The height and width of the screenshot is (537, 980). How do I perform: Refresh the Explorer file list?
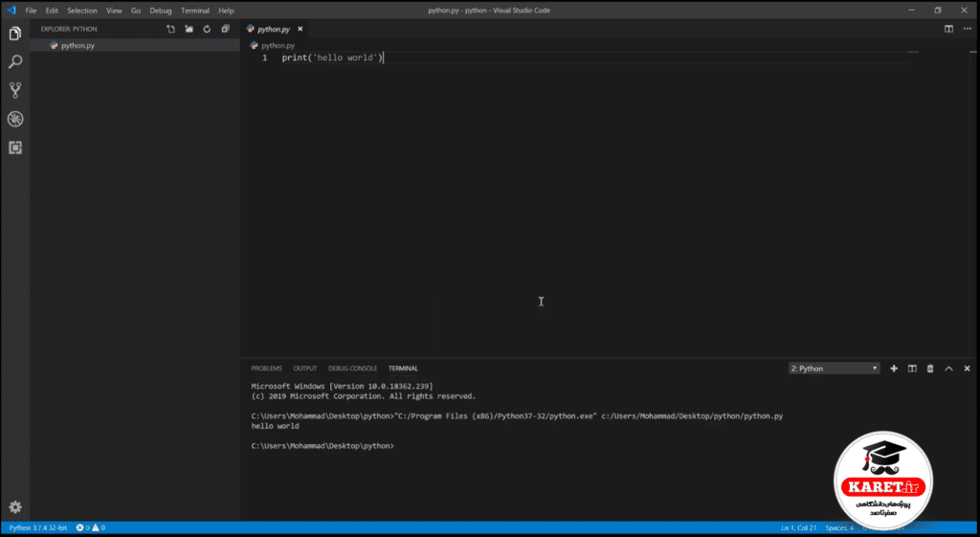[x=207, y=29]
